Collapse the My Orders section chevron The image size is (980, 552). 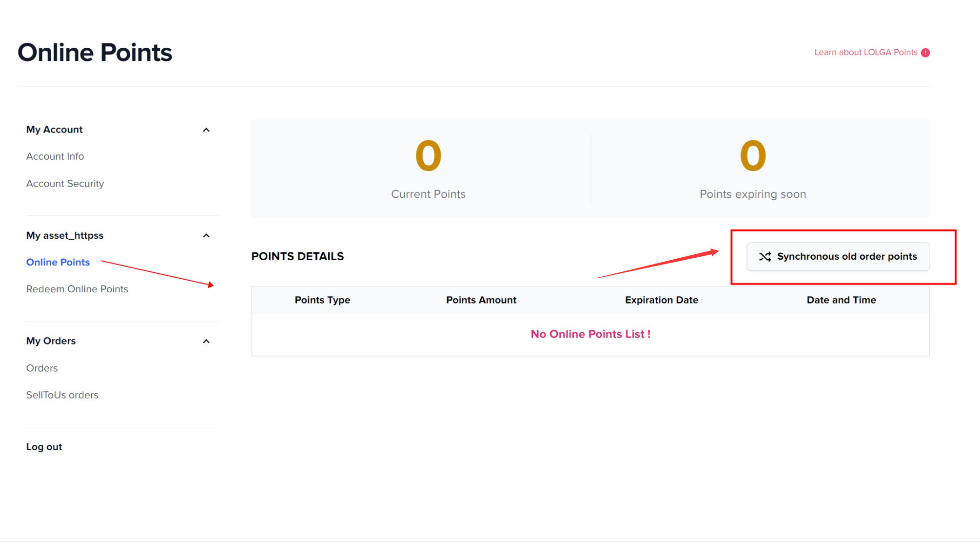point(206,342)
